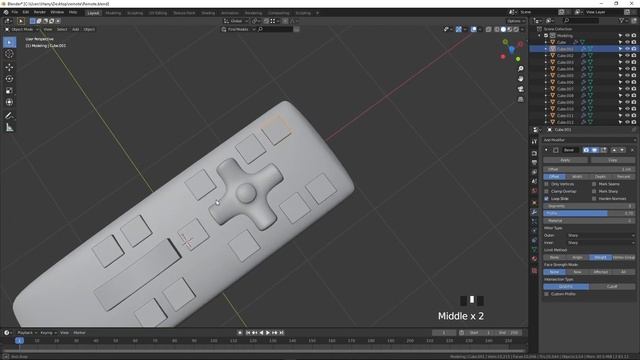Image resolution: width=640 pixels, height=360 pixels.
Task: Open the Active Tool properties tab
Action: pos(534,141)
